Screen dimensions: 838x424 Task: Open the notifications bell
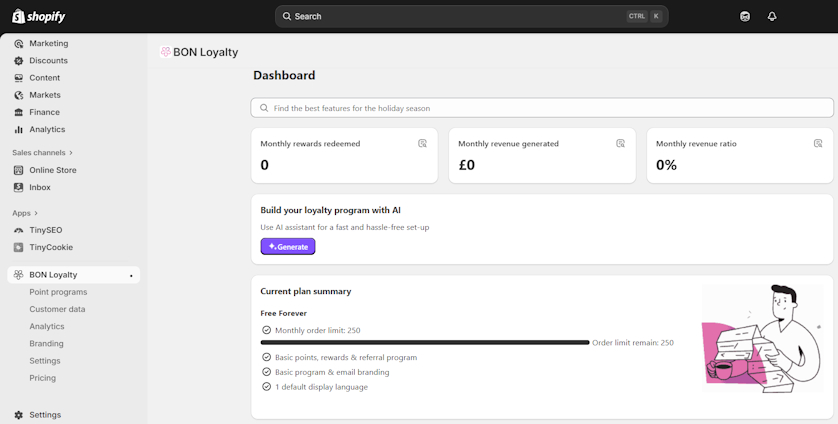[772, 17]
